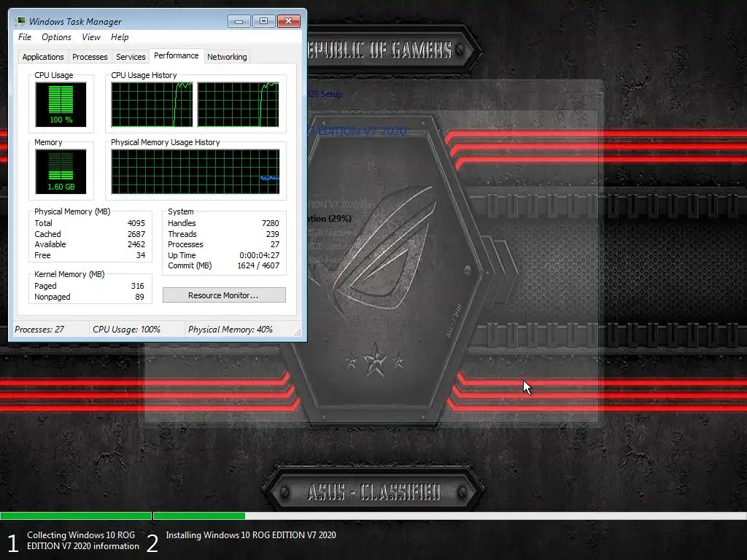The height and width of the screenshot is (560, 747).
Task: Click the setup window percentage (29%) text
Action: [x=339, y=219]
